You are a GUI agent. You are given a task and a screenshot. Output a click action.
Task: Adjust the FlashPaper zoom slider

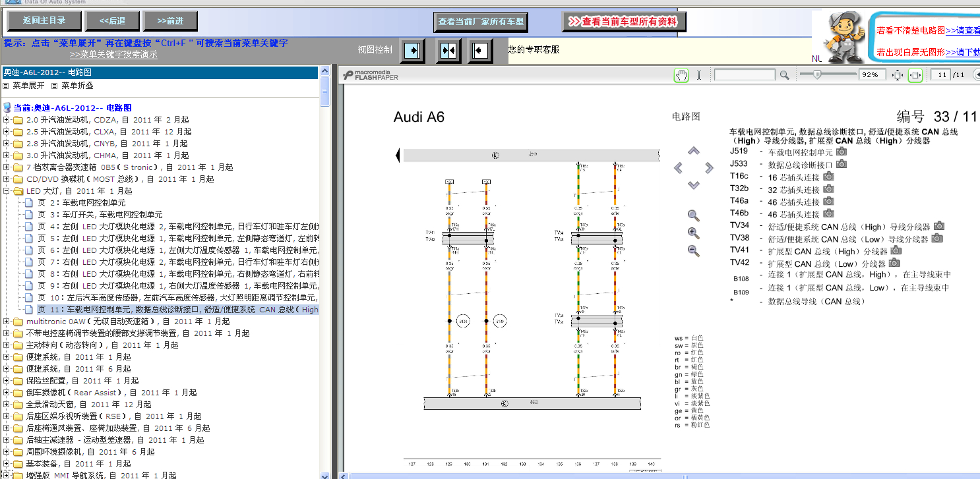point(818,75)
